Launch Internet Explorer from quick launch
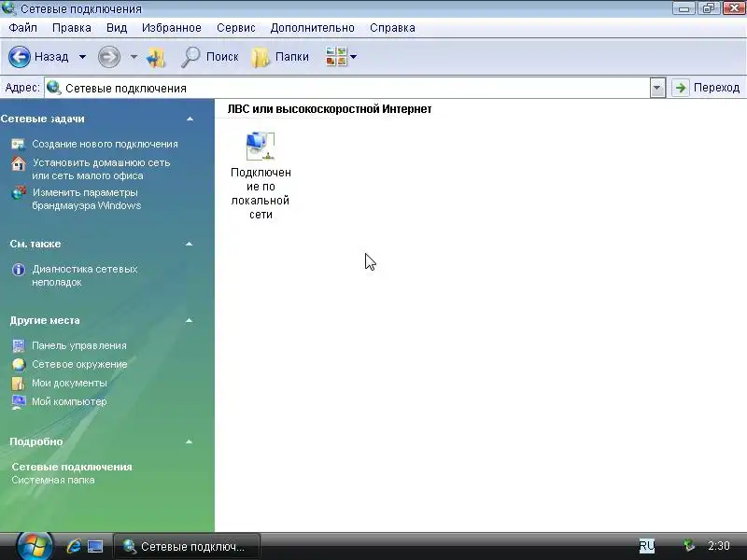 point(74,546)
